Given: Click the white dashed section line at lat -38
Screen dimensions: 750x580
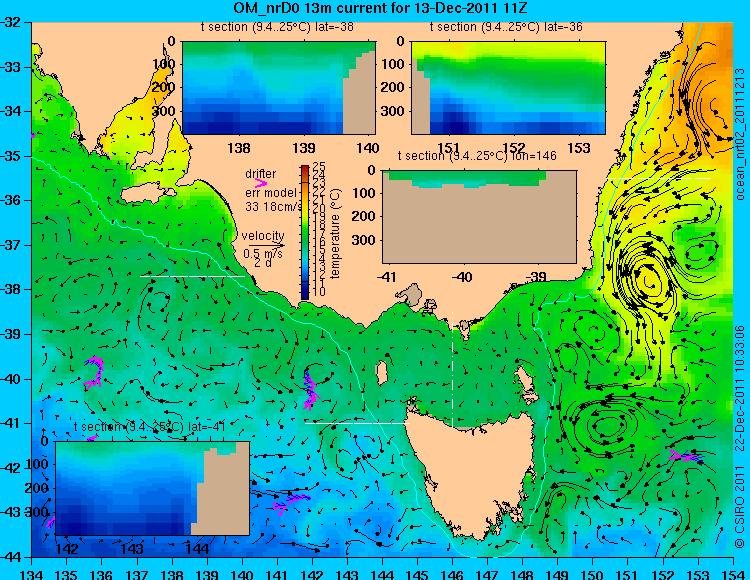Looking at the screenshot, I should coord(192,276).
